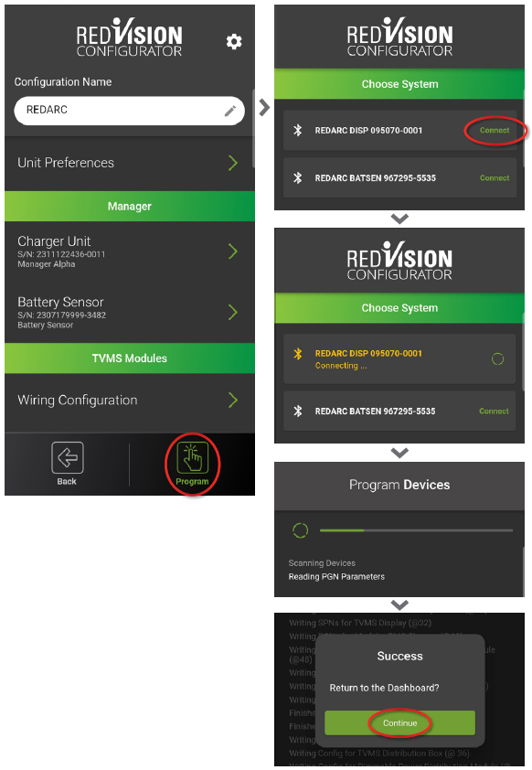Click the pencil edit icon in Configuration Name
The width and height of the screenshot is (532, 770).
229,112
